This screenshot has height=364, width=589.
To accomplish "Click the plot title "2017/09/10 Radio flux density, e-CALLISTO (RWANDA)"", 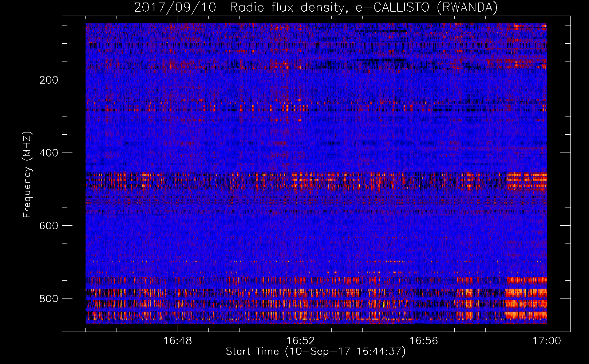I will coord(316,7).
